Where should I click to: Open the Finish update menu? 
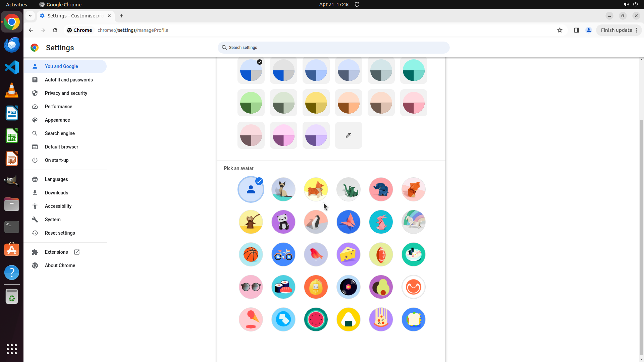click(619, 30)
